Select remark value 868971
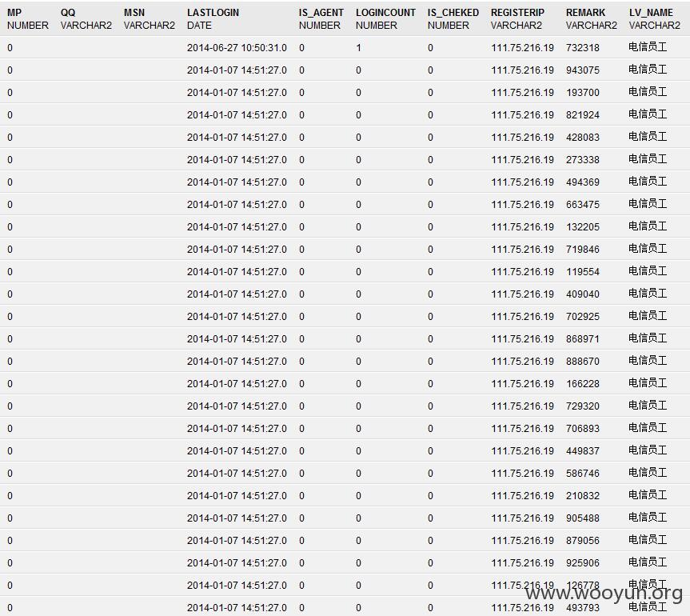The height and width of the screenshot is (616, 690). pos(583,339)
